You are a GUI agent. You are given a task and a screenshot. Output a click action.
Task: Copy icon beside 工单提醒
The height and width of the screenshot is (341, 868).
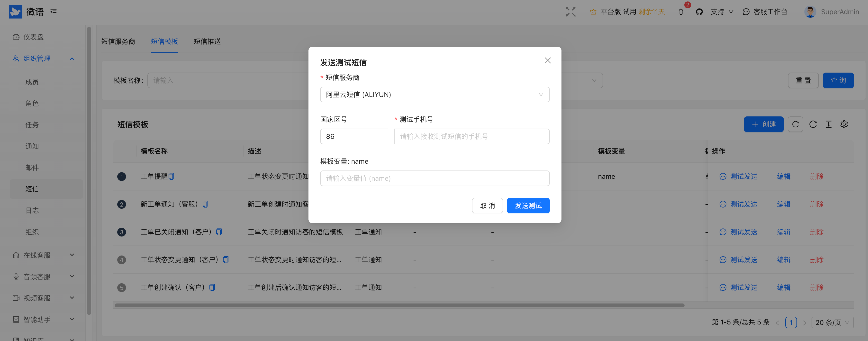coord(171,176)
